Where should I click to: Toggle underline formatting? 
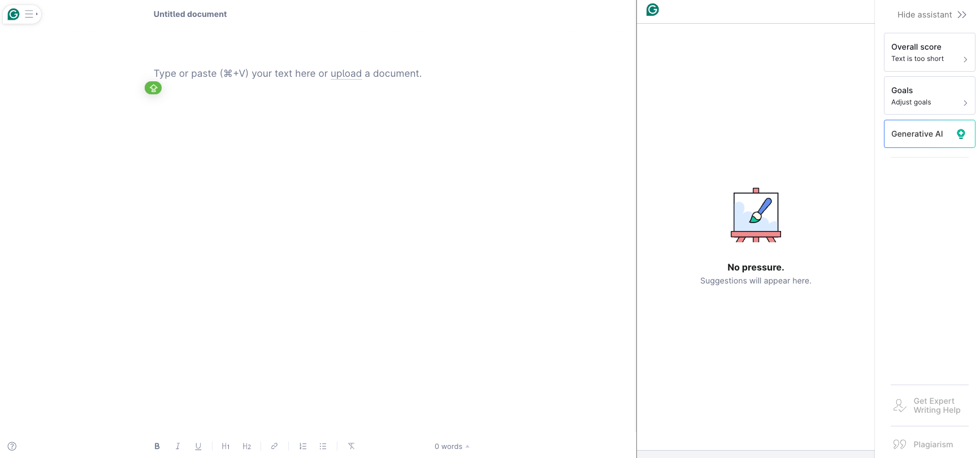[198, 446]
